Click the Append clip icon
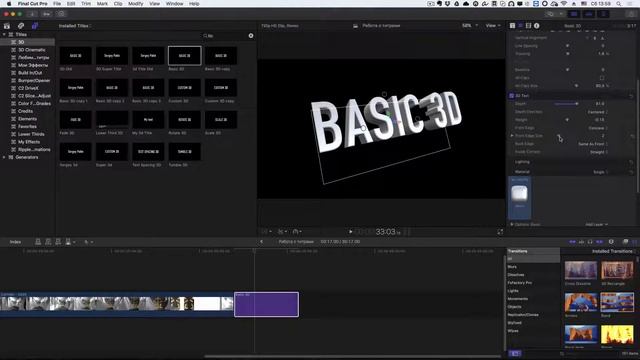The height and width of the screenshot is (360, 640). 58,242
